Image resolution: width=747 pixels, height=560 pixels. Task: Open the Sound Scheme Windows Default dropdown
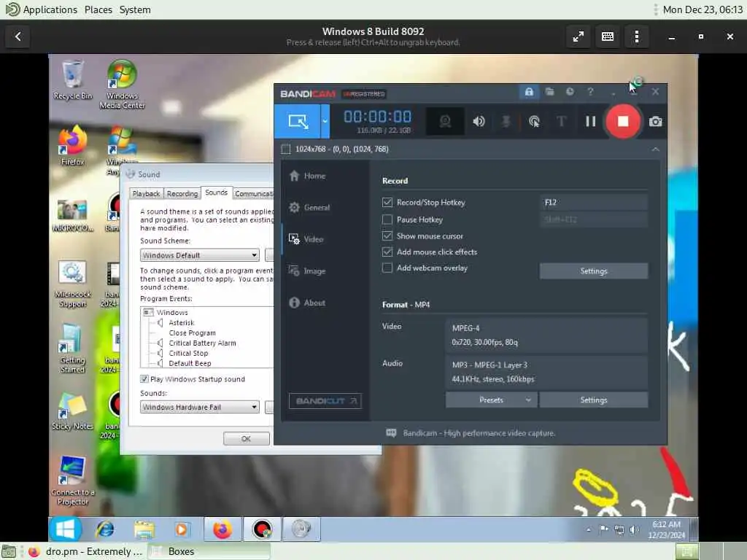pos(200,255)
